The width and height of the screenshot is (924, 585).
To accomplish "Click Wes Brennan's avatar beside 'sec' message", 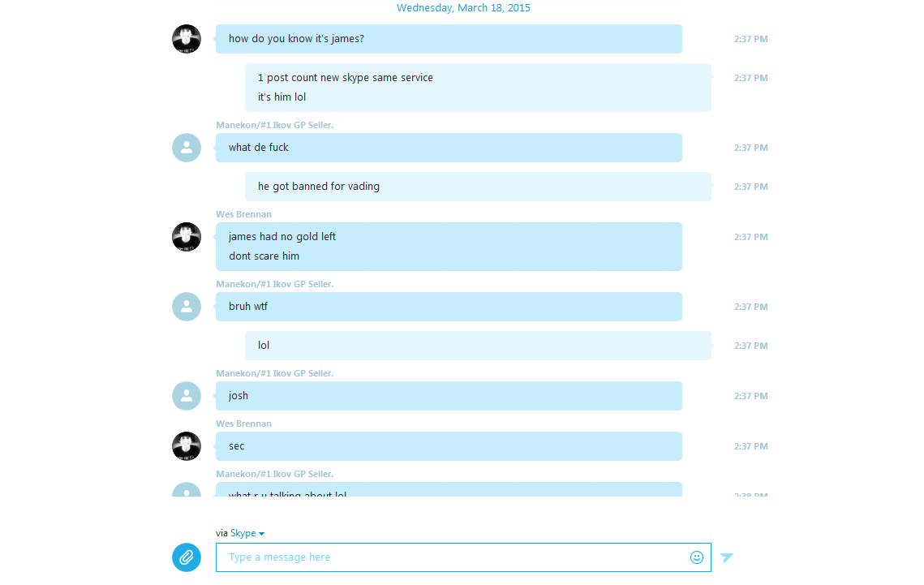I will tap(187, 446).
